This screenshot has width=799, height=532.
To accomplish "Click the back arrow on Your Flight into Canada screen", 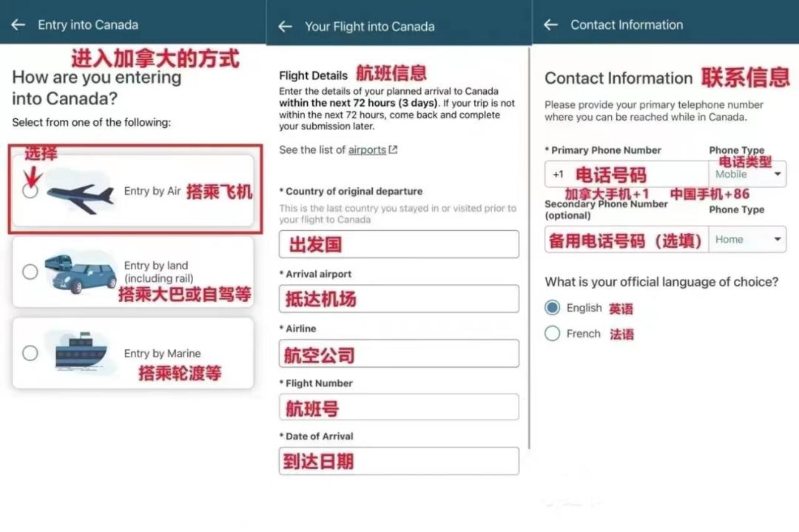I will coord(285,25).
